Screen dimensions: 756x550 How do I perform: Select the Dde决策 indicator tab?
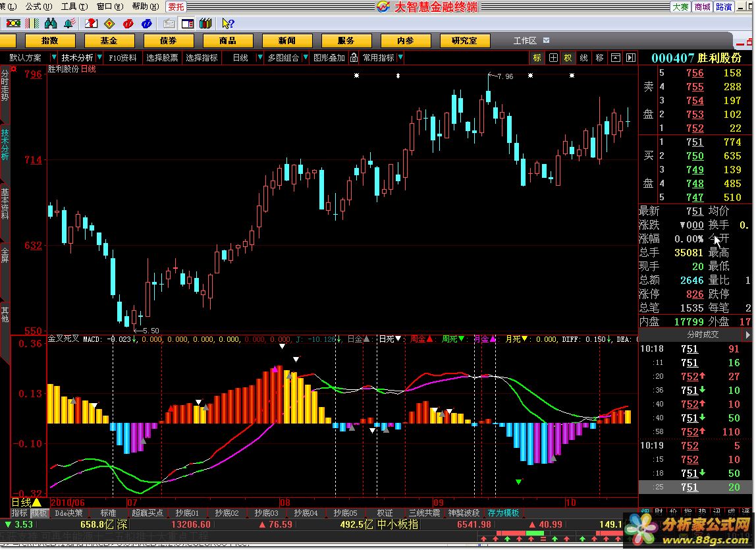(68, 513)
